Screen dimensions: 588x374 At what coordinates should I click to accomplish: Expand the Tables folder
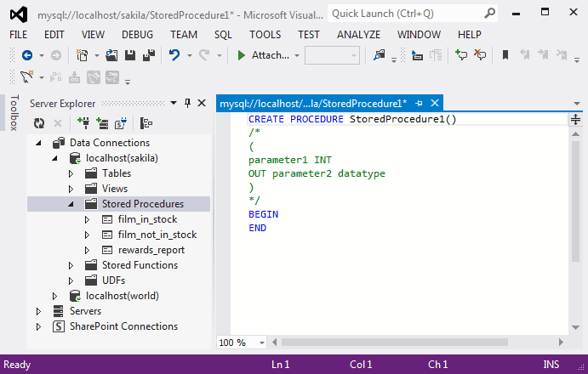71,173
